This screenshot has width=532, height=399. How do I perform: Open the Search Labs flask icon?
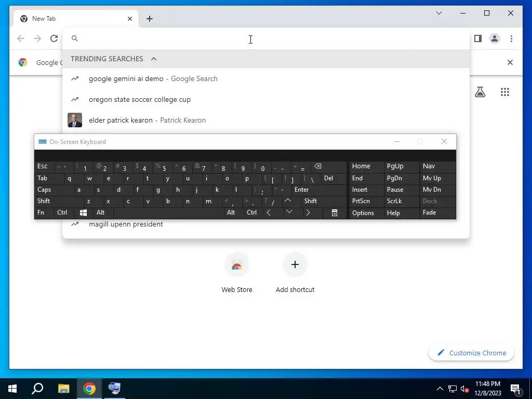point(480,92)
